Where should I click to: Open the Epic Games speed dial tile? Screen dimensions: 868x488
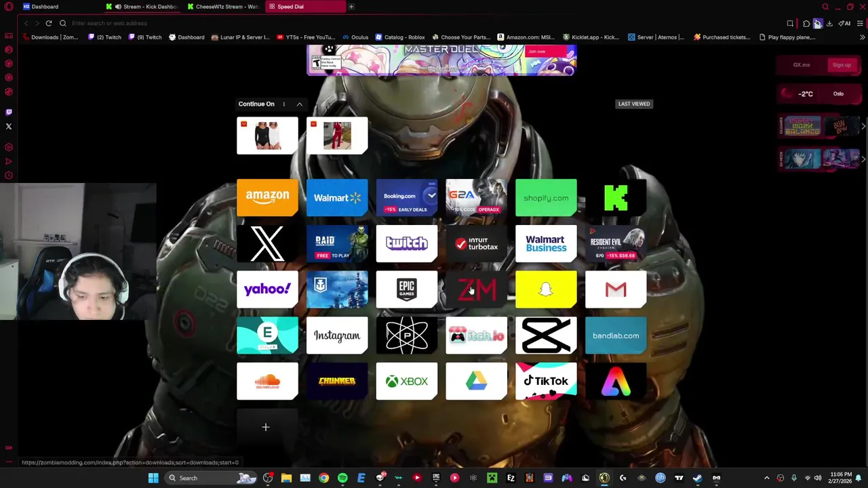(x=407, y=289)
